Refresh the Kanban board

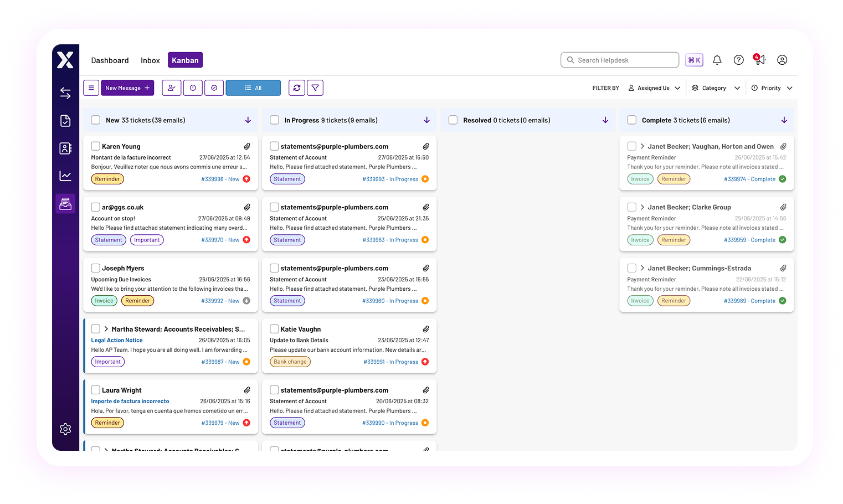tap(296, 88)
